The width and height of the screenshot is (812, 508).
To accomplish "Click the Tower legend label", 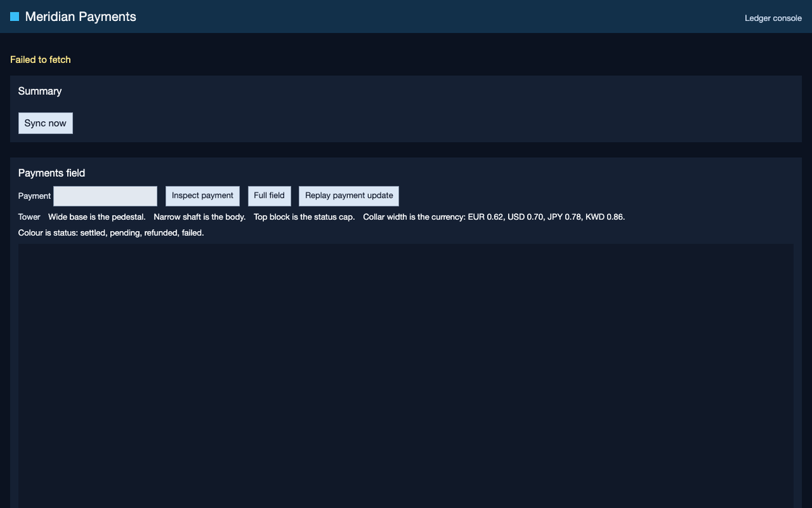I will click(29, 217).
